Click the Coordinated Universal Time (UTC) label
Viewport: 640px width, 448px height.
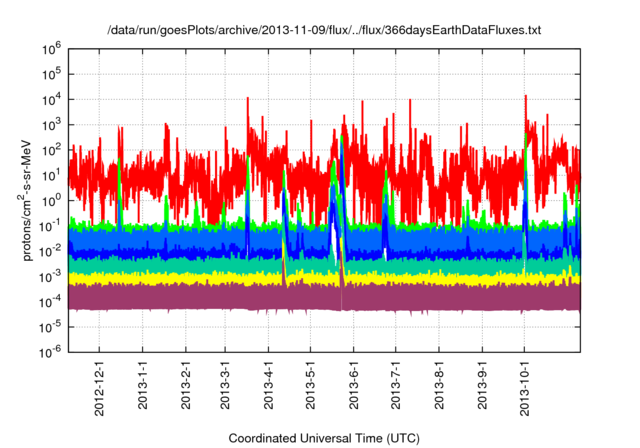(x=324, y=439)
